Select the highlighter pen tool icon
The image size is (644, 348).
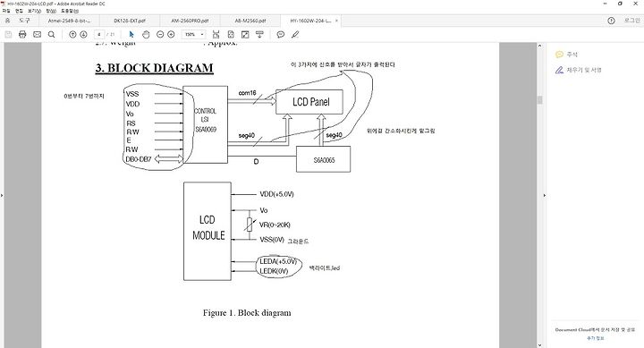295,35
